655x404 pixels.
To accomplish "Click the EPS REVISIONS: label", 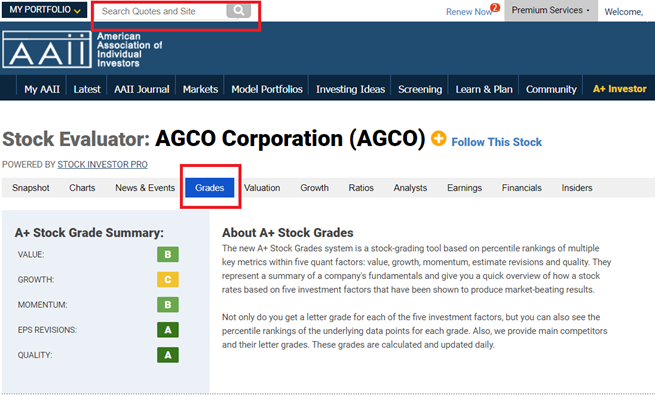I will click(47, 330).
